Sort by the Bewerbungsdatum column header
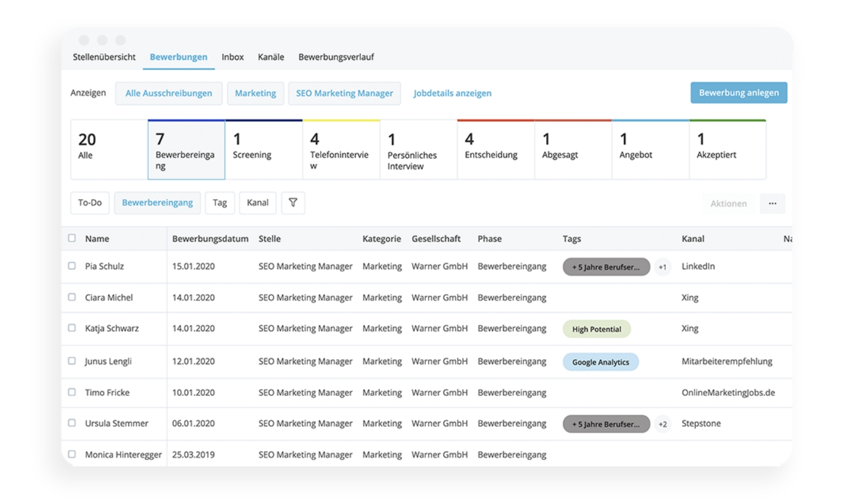Screen dimensions: 868x503 point(210,239)
